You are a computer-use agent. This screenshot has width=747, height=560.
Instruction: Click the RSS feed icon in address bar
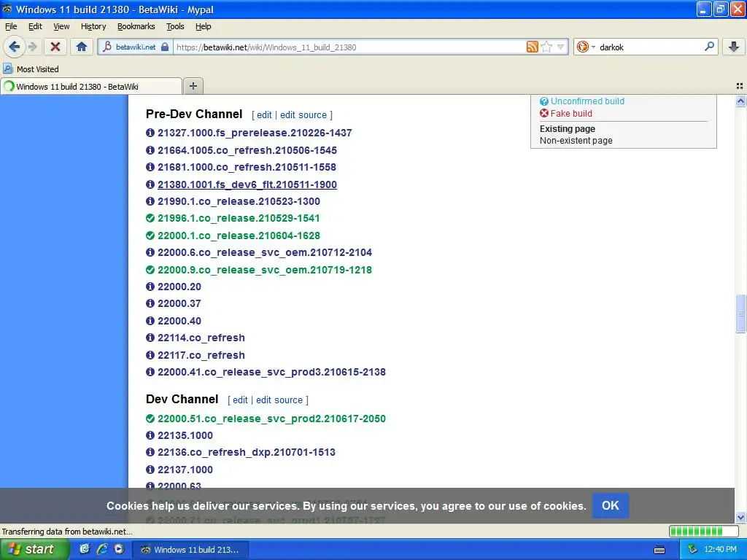(x=532, y=47)
